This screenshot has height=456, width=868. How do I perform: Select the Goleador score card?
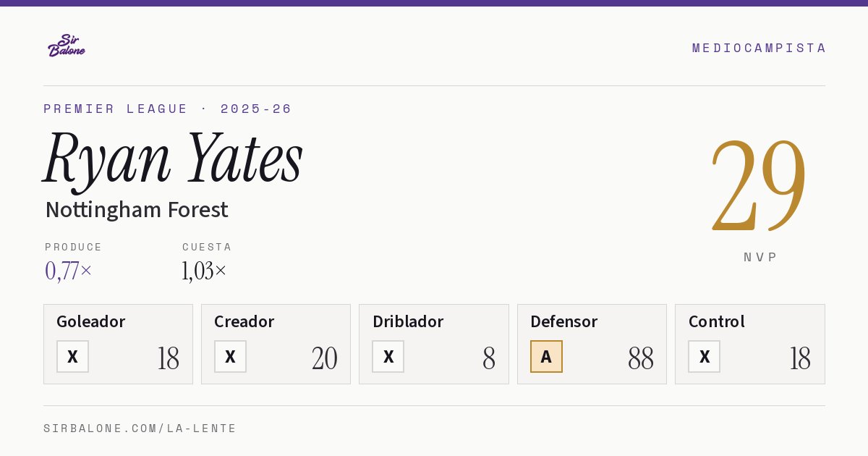(x=118, y=344)
